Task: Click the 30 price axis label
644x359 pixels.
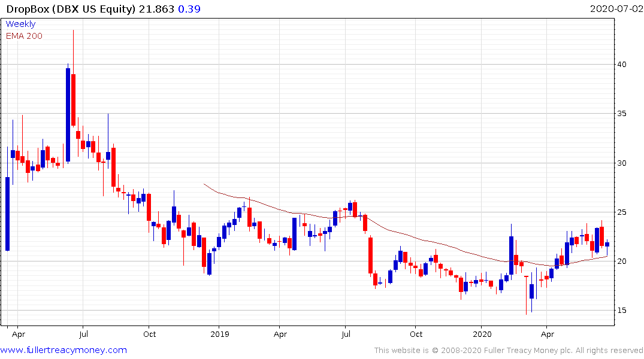Action: pyautogui.click(x=622, y=163)
